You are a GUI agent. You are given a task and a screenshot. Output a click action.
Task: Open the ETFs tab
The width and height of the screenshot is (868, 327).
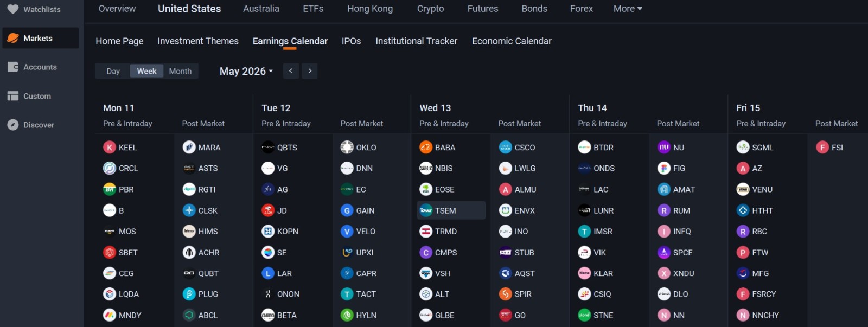313,9
